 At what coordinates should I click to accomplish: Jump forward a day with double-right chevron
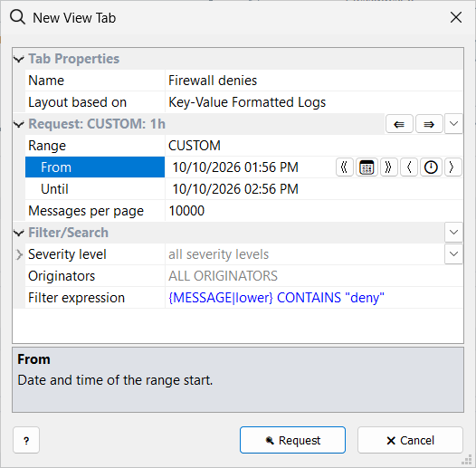(x=388, y=167)
